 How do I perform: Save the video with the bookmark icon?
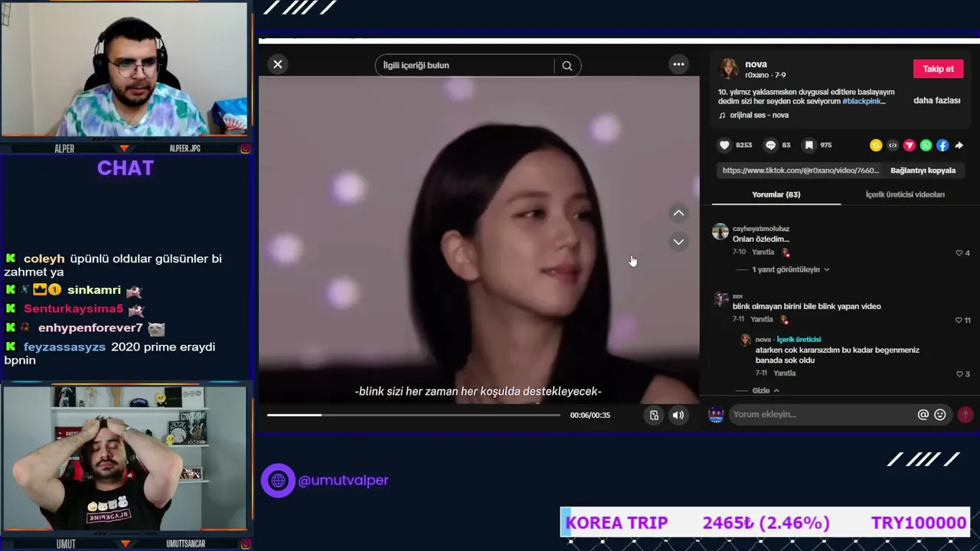click(x=808, y=145)
